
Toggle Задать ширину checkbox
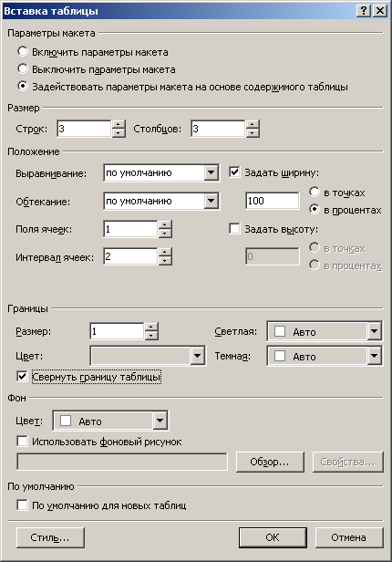tap(234, 172)
